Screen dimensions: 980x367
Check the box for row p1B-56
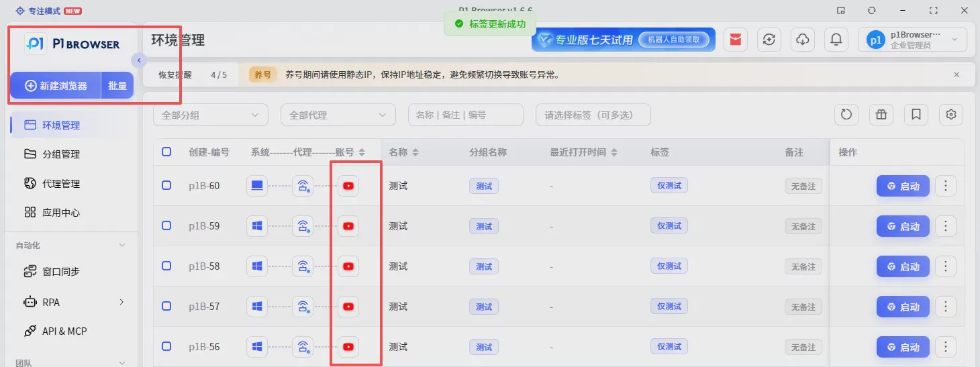click(166, 346)
